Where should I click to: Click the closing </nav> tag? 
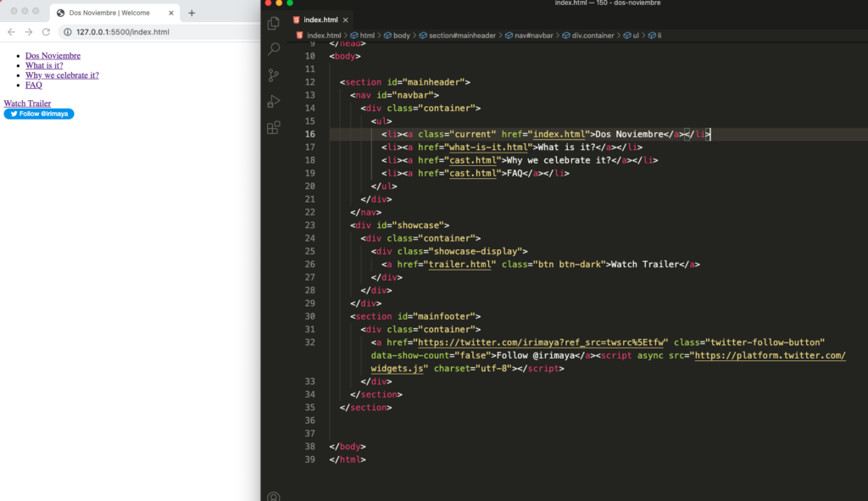[366, 213]
